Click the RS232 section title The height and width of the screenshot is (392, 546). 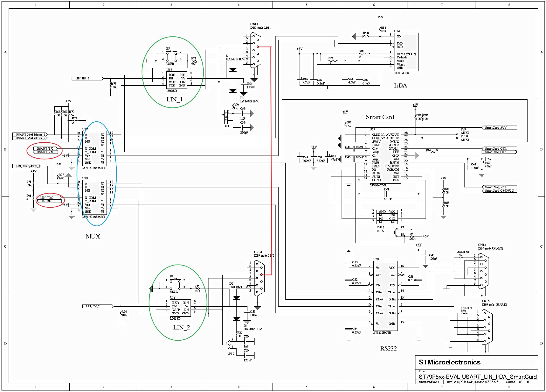[x=388, y=349]
